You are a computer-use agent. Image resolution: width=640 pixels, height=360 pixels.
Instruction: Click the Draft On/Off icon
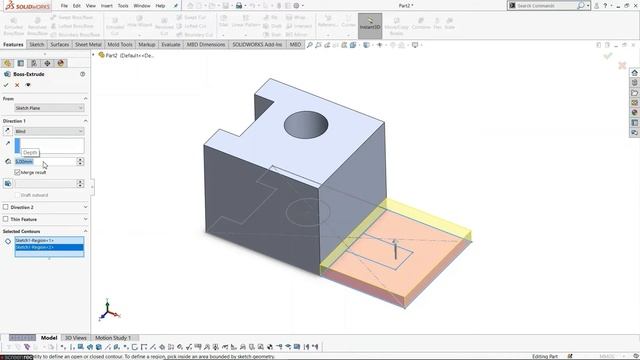tap(8, 184)
